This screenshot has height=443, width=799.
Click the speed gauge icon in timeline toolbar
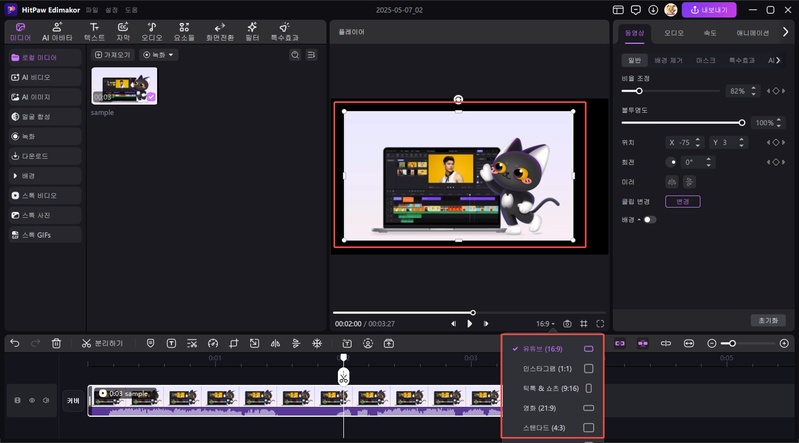[213, 344]
